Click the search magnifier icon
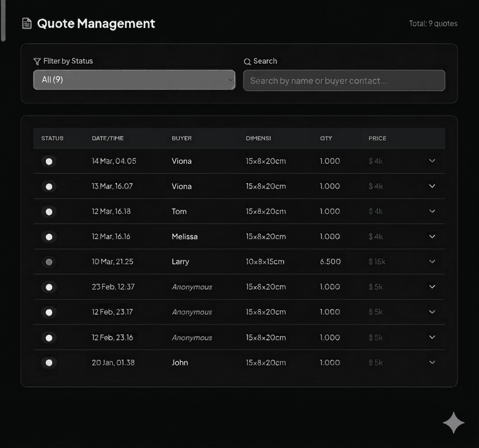Viewport: 479px width, 448px height. (247, 62)
